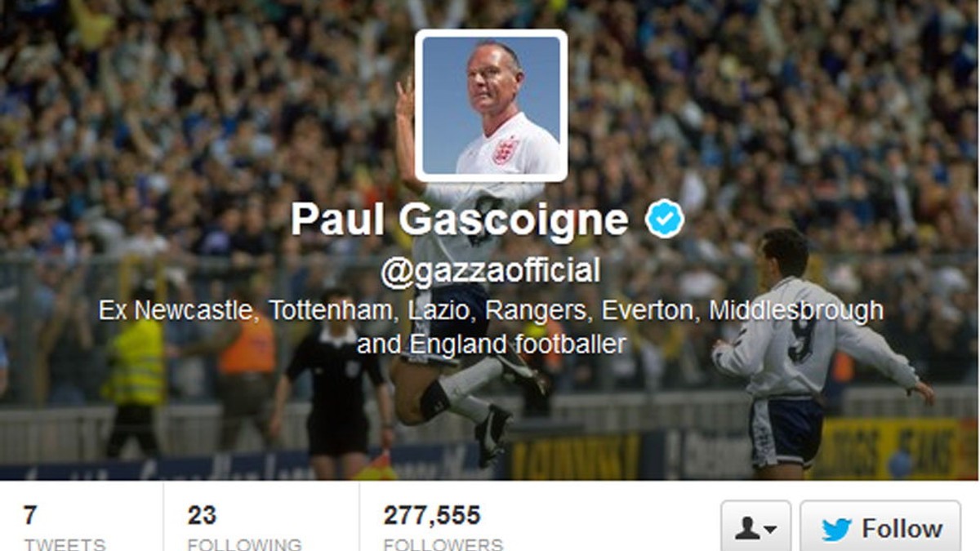The height and width of the screenshot is (551, 980).
Task: Open Paul Gascoigne's profile avatar photo
Action: pyautogui.click(x=492, y=105)
